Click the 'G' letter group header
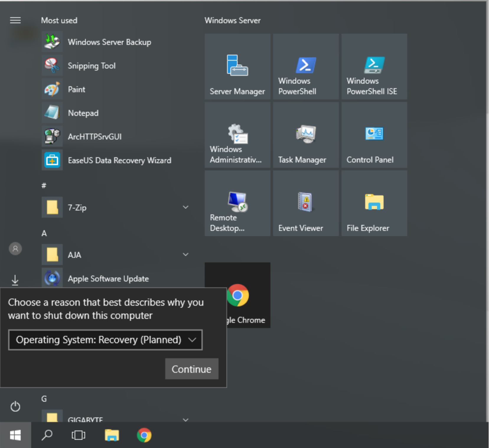 (x=44, y=399)
